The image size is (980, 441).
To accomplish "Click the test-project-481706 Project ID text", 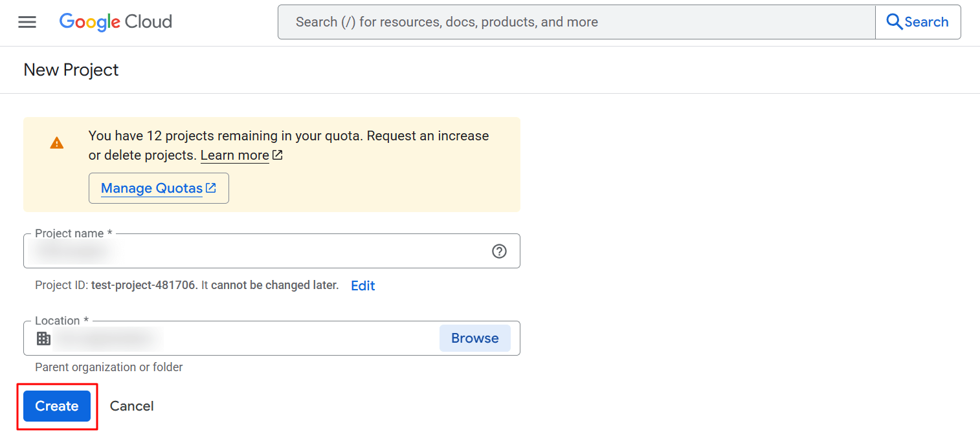I will [x=144, y=285].
